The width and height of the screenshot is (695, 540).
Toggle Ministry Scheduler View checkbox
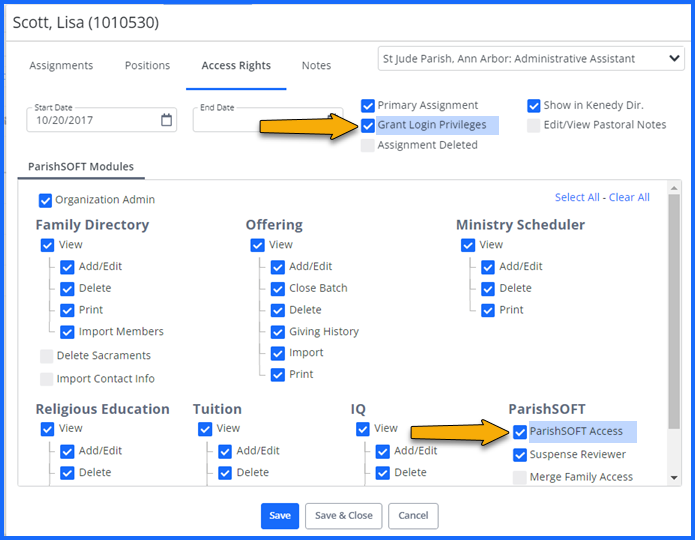click(x=468, y=245)
